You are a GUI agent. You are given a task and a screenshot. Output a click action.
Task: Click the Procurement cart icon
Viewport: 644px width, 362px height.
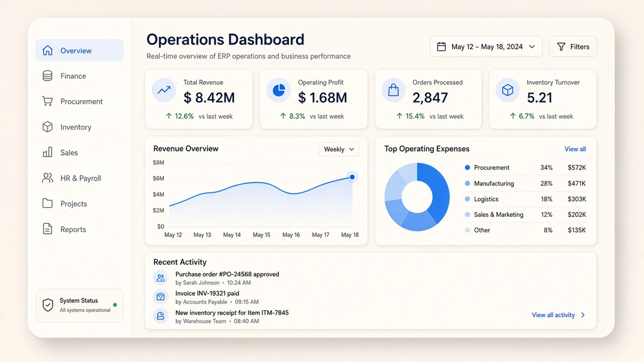pos(47,101)
